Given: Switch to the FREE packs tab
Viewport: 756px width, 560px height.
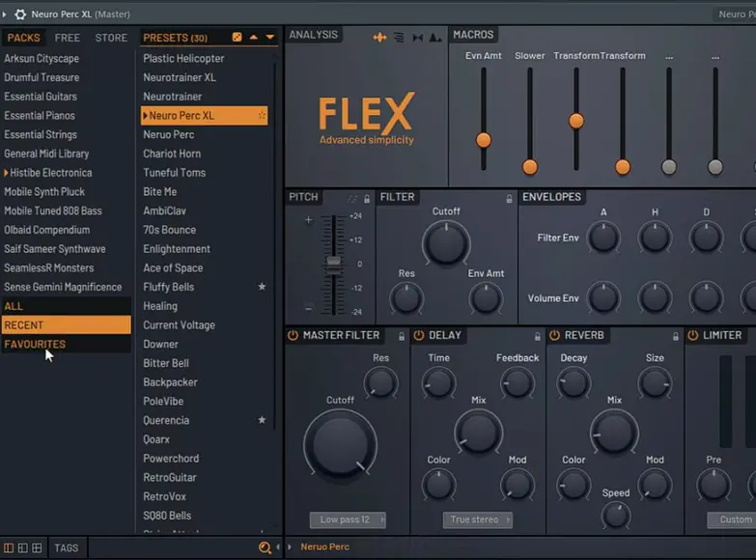Looking at the screenshot, I should pos(68,38).
